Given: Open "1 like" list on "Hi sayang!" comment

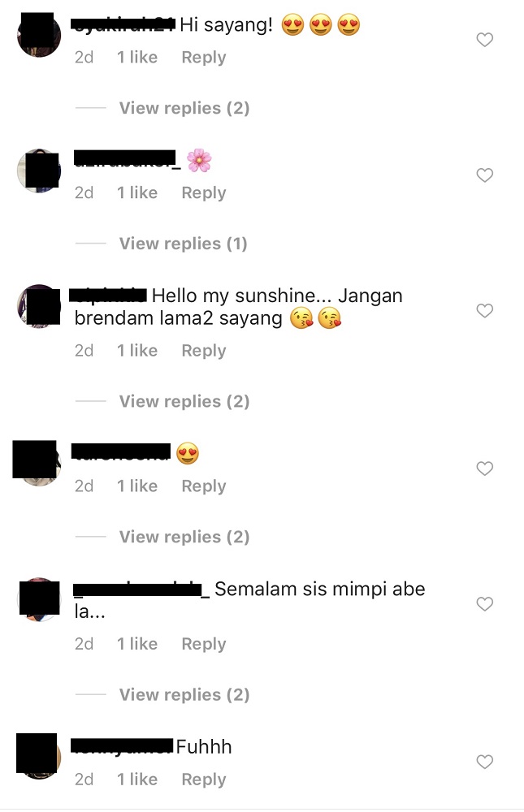Looking at the screenshot, I should point(137,57).
